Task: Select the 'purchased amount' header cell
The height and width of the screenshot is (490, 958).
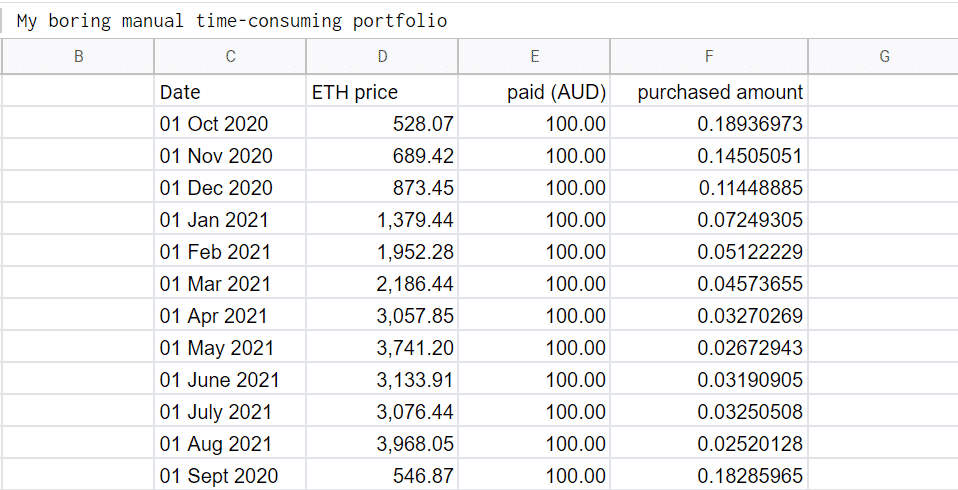Action: pos(709,92)
